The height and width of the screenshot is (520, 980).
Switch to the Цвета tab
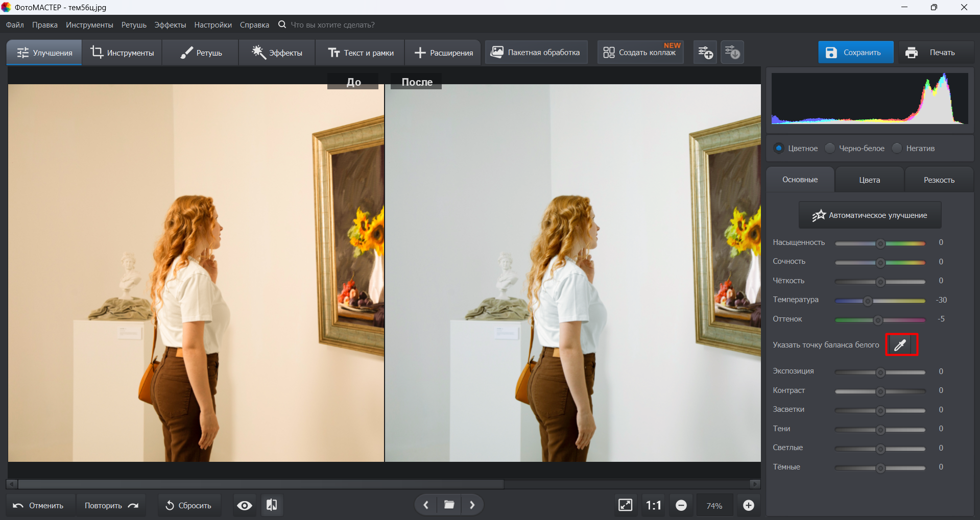(869, 180)
